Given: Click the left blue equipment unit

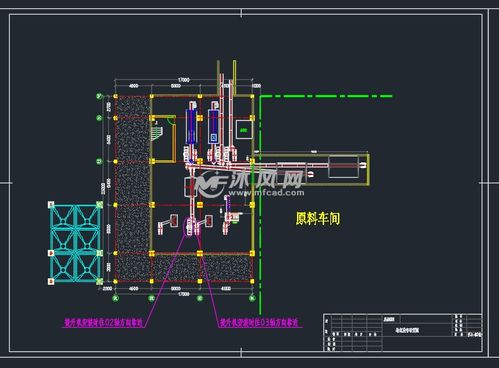Looking at the screenshot, I should [x=191, y=126].
